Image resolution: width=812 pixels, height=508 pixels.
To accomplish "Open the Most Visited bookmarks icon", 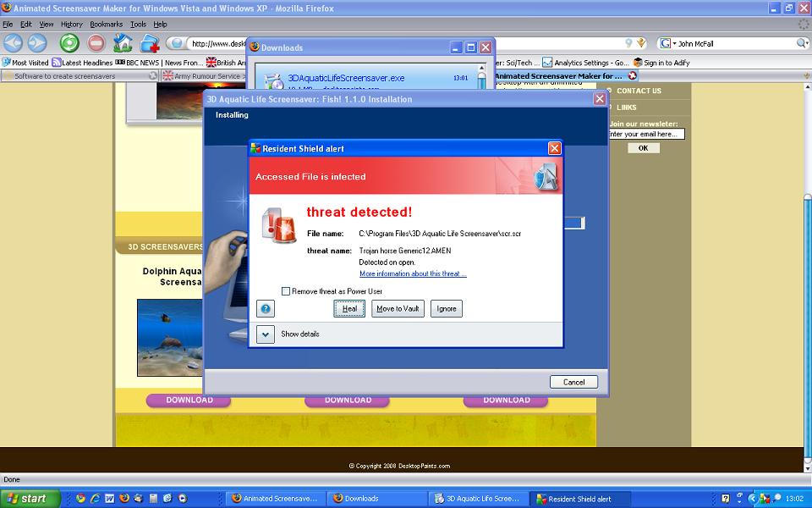I will click(x=8, y=63).
